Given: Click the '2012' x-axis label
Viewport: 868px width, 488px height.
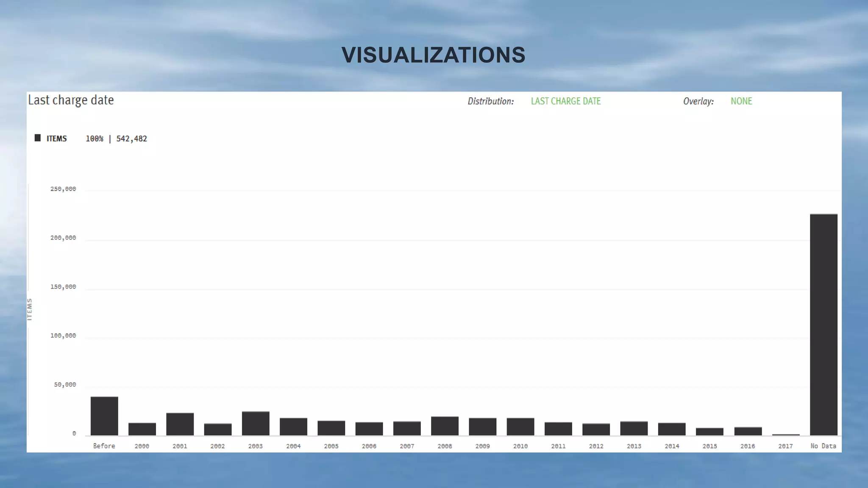Looking at the screenshot, I should (x=596, y=446).
